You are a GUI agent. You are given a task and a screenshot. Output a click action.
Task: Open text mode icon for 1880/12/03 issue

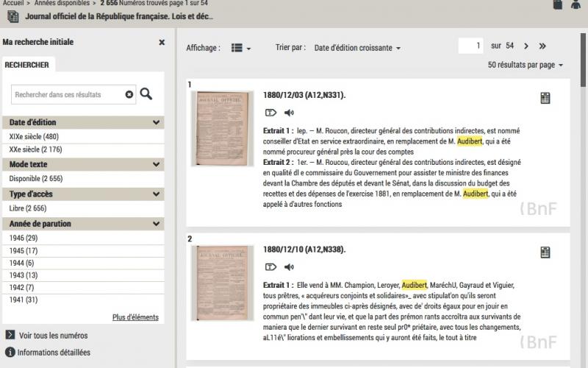point(270,113)
